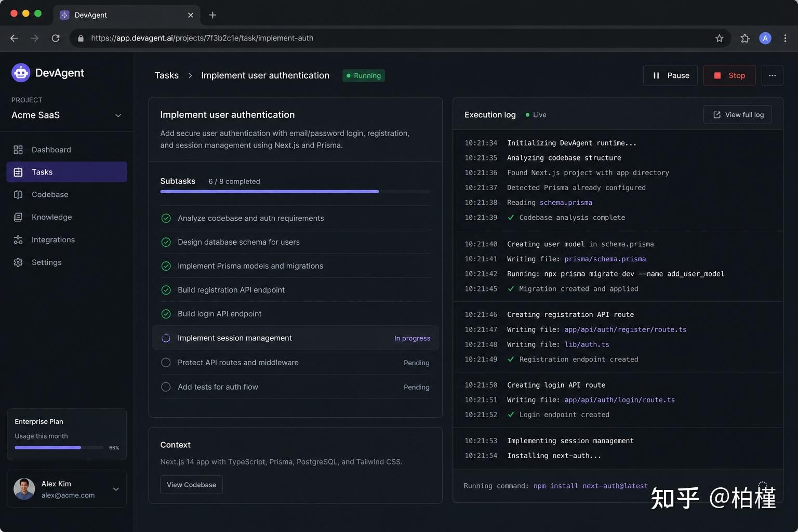The width and height of the screenshot is (798, 532).
Task: Go to Tasks in the breadcrumb
Action: pyautogui.click(x=166, y=75)
